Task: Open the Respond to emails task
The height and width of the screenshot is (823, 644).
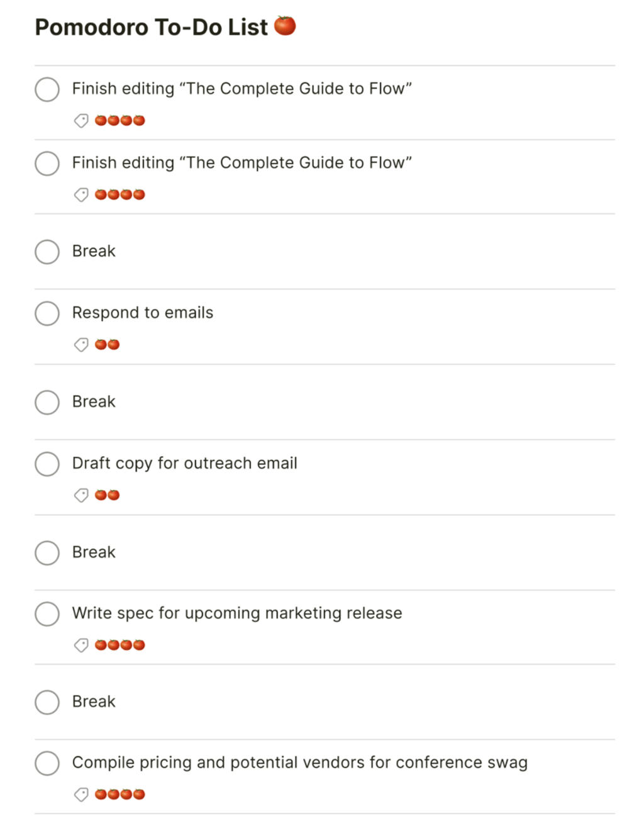Action: click(x=143, y=313)
